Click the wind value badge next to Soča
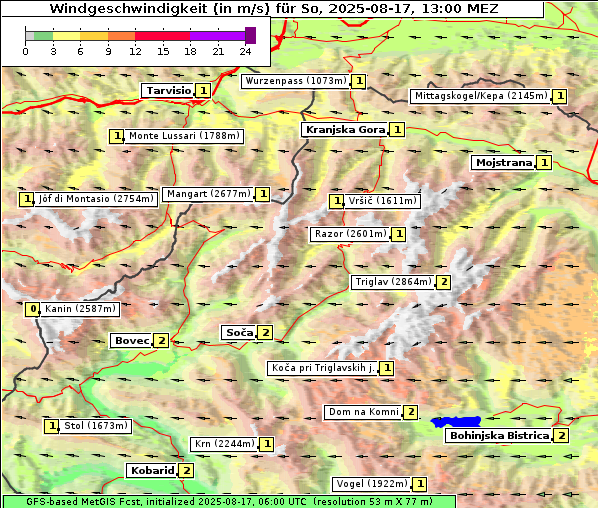598x508 pixels. pyautogui.click(x=265, y=333)
